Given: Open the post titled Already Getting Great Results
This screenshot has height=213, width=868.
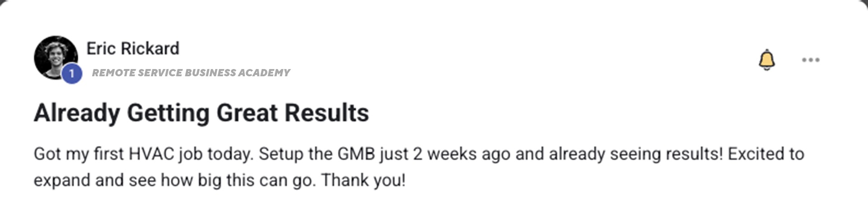Looking at the screenshot, I should pos(201,113).
